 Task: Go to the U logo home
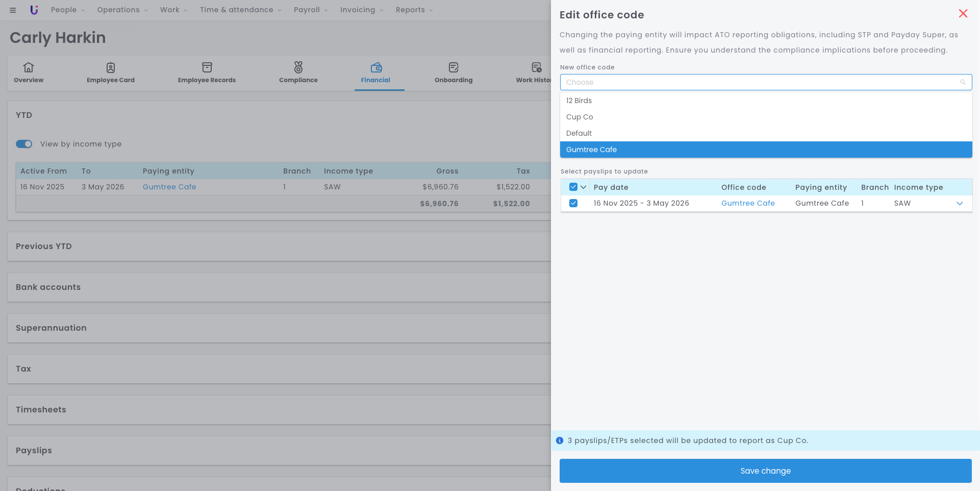34,10
